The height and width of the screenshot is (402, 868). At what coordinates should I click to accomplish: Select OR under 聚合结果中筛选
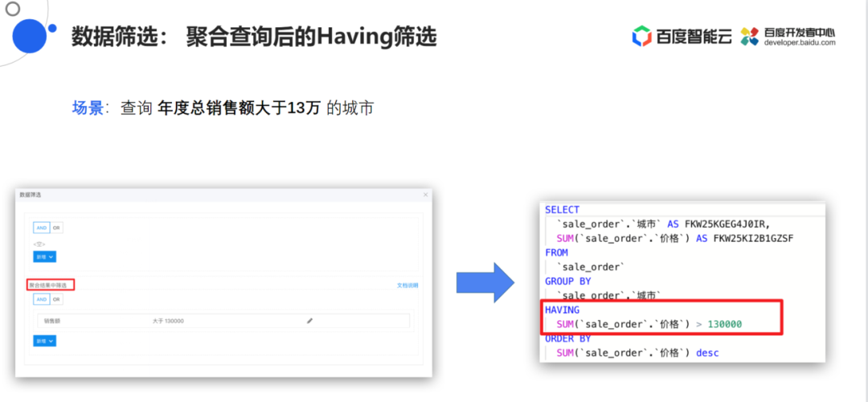56,300
